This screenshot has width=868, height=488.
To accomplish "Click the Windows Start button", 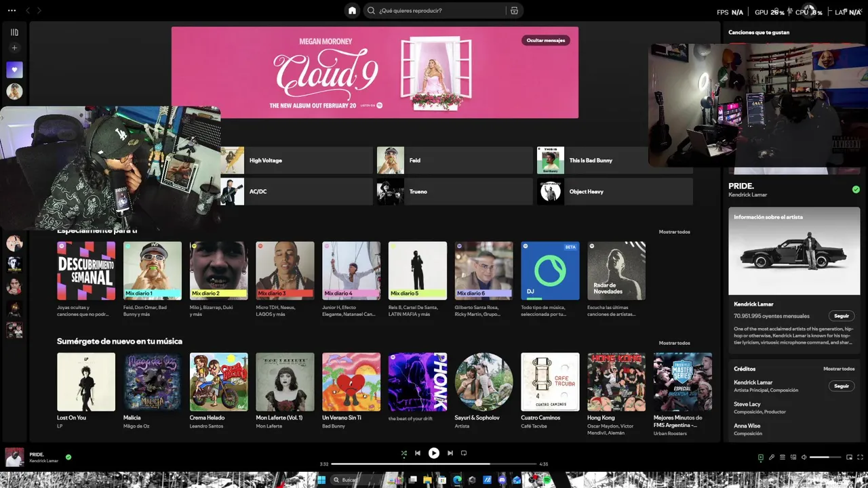I will coord(321,480).
